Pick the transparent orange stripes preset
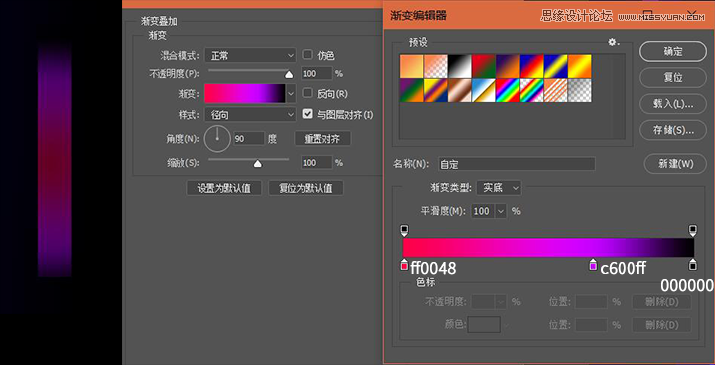The height and width of the screenshot is (365, 715). click(555, 90)
